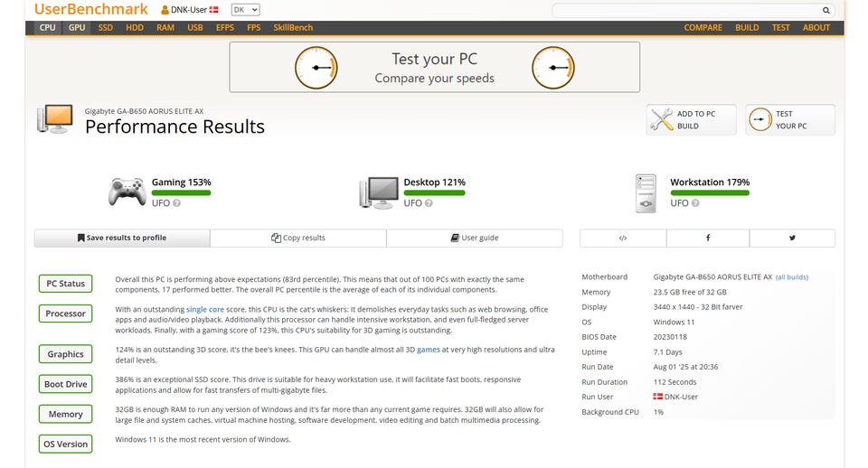Click the OS Version button

tap(65, 444)
